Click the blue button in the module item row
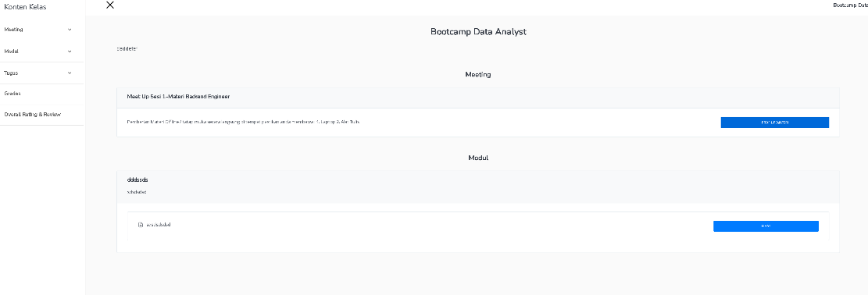Viewport: 868px width, 295px height. click(766, 226)
